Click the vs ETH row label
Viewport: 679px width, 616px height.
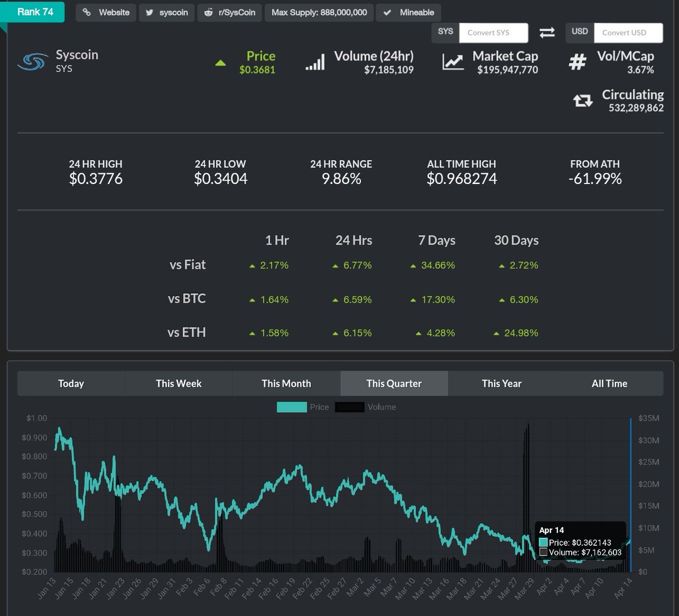187,333
